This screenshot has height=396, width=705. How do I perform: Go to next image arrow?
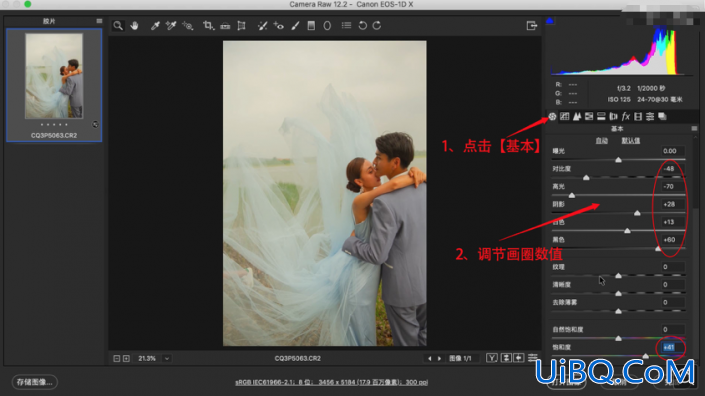[x=439, y=358]
